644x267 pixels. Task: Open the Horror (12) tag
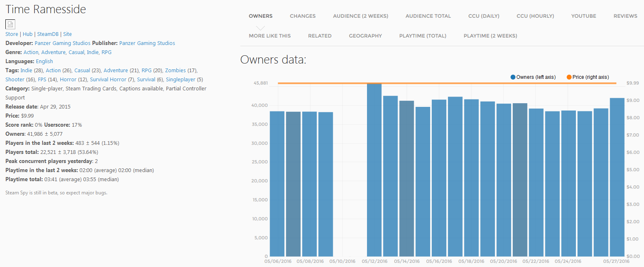(x=68, y=80)
